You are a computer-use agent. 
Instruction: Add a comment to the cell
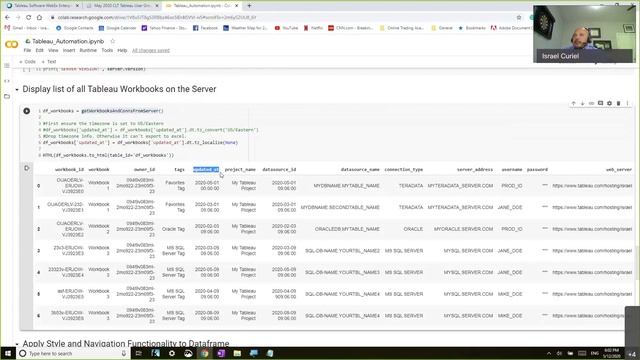(x=600, y=103)
